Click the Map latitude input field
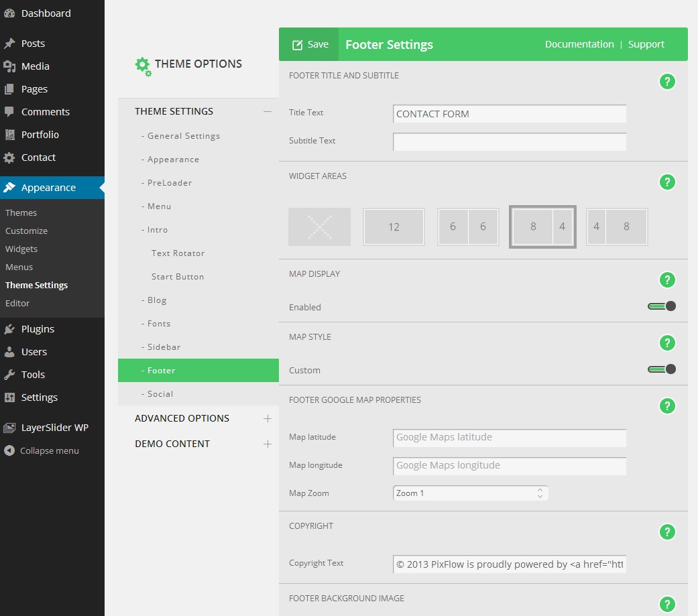Viewport: 698px width, 616px height. click(510, 438)
